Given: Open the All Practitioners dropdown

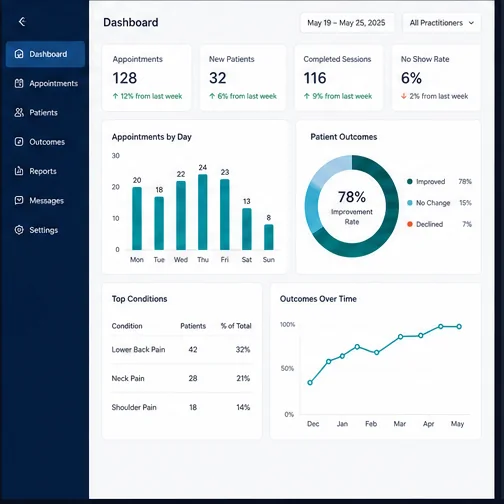Looking at the screenshot, I should coord(442,23).
